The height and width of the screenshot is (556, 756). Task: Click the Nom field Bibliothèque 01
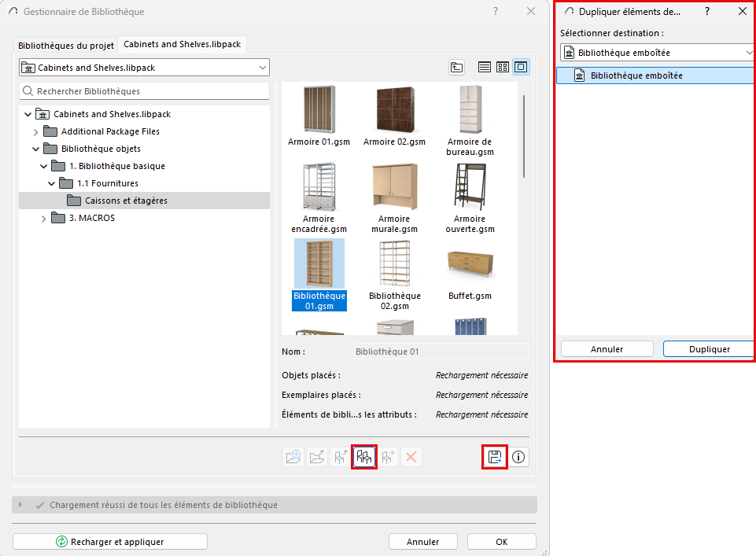pos(441,352)
